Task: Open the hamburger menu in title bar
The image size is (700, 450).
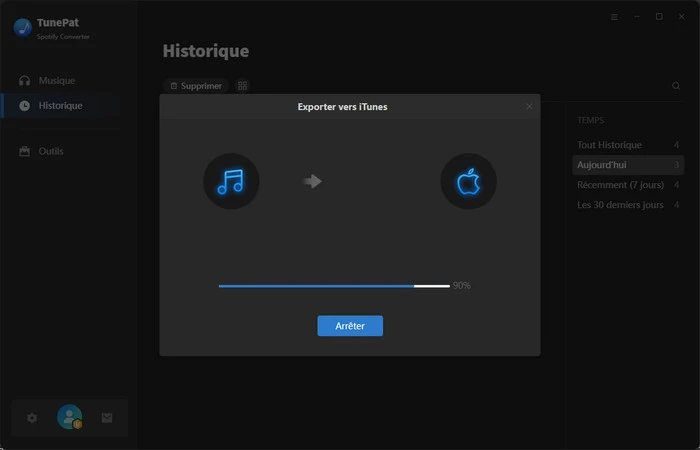Action: (x=614, y=17)
